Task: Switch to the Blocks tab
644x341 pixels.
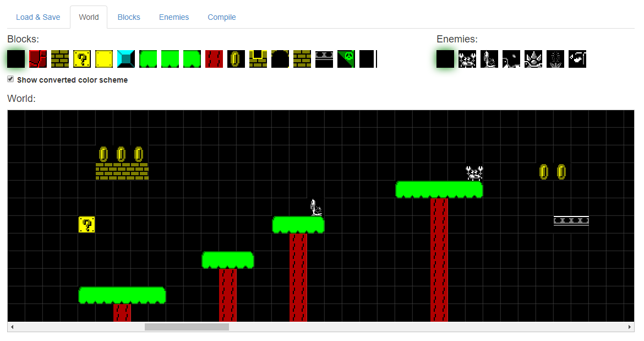Action: [x=129, y=17]
